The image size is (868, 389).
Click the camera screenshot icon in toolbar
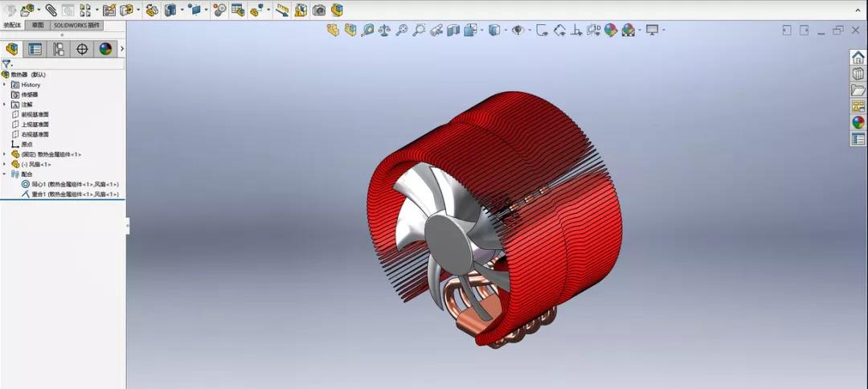click(x=319, y=10)
